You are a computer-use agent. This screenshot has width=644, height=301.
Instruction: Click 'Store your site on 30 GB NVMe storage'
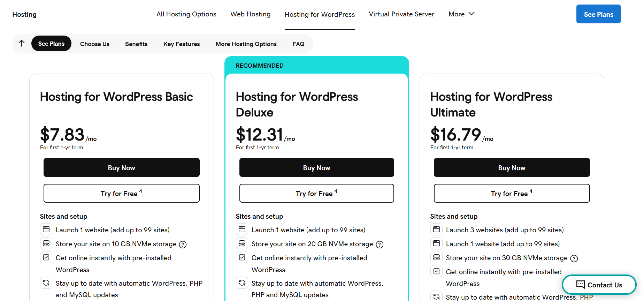point(507,258)
